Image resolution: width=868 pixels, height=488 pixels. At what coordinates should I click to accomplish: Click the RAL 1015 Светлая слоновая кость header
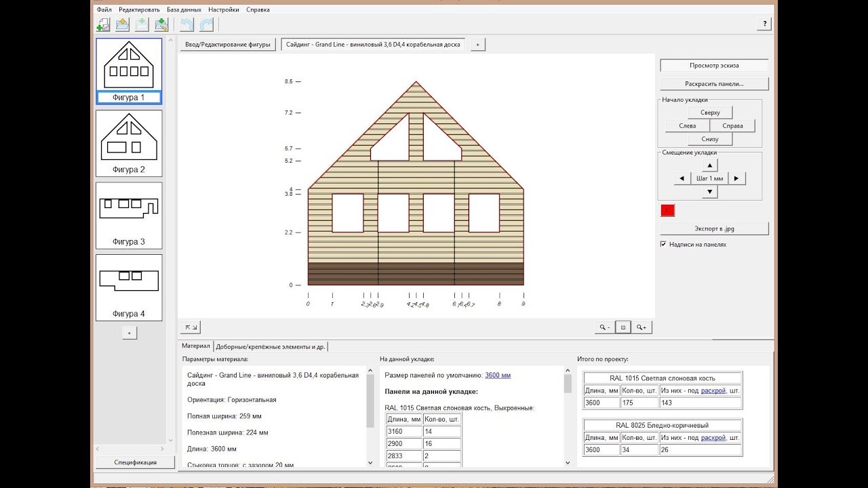coord(663,378)
